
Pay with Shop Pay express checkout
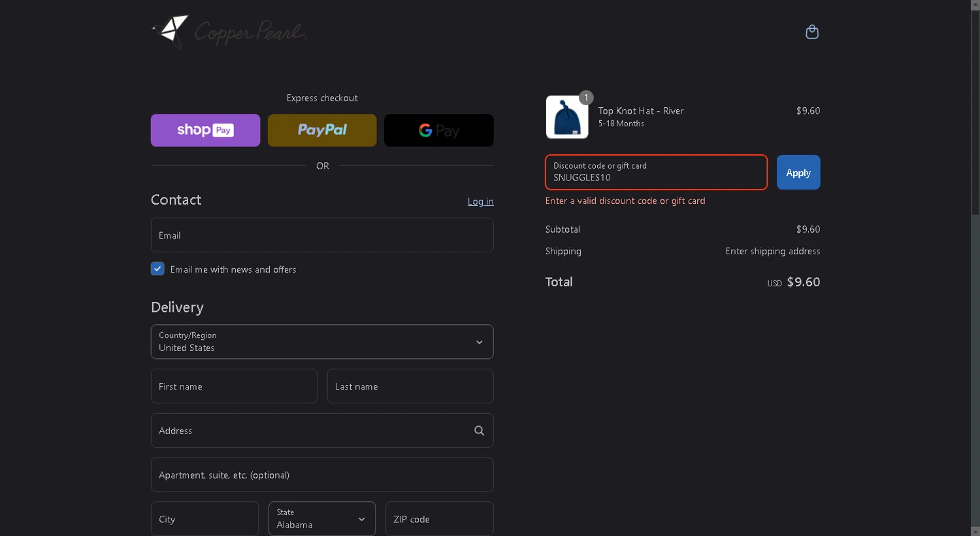[205, 130]
